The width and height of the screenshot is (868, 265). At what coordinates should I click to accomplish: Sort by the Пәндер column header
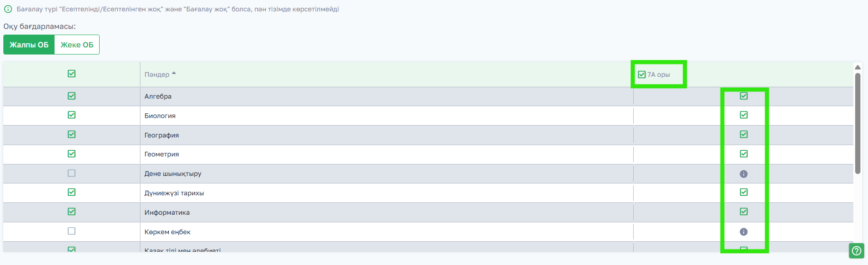(x=157, y=74)
